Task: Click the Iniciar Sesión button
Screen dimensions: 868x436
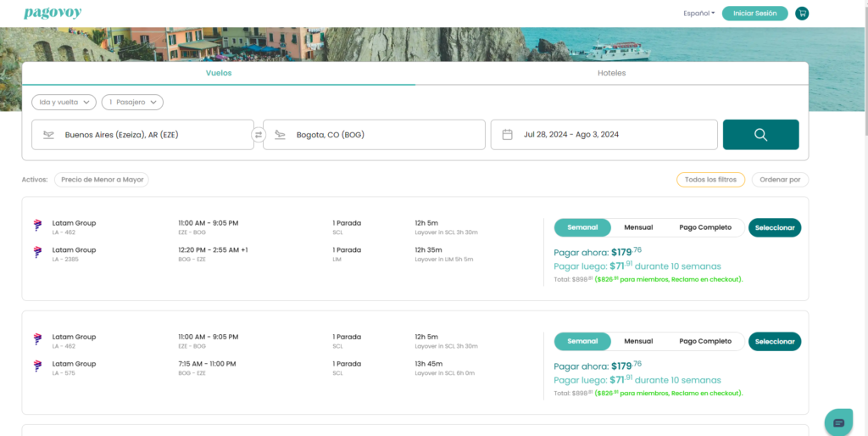Action: pyautogui.click(x=754, y=14)
